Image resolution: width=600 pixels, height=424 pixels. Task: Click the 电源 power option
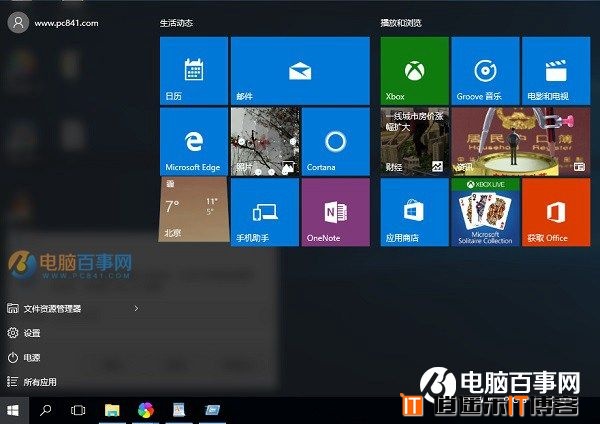click(24, 358)
